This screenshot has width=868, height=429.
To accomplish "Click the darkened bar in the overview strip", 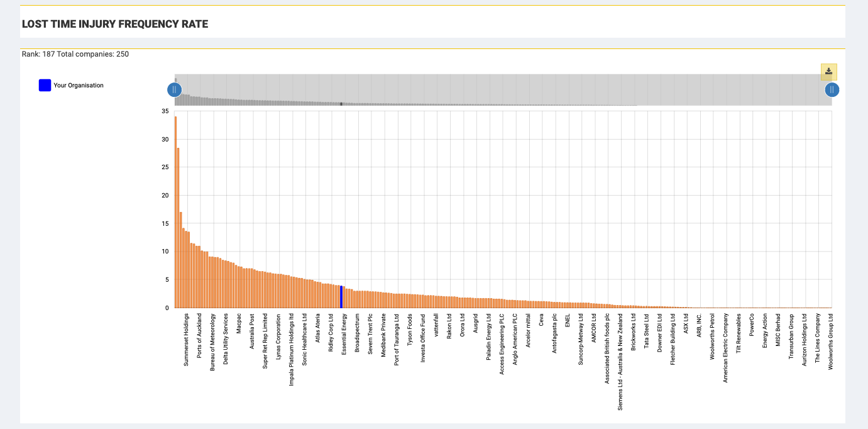I will click(x=341, y=103).
